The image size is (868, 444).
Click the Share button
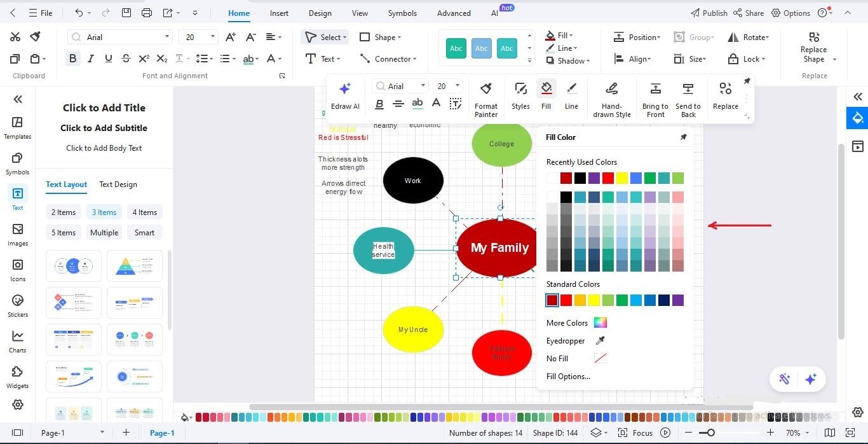pyautogui.click(x=749, y=13)
